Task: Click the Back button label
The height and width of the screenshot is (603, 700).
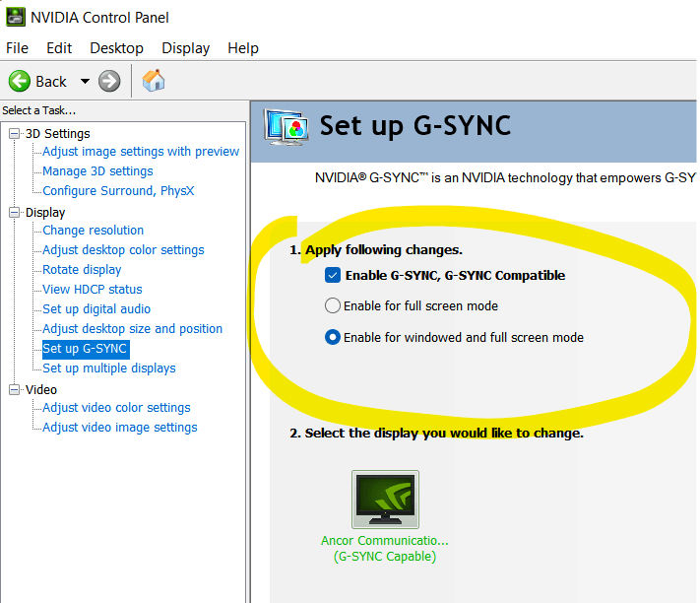Action: coord(51,82)
